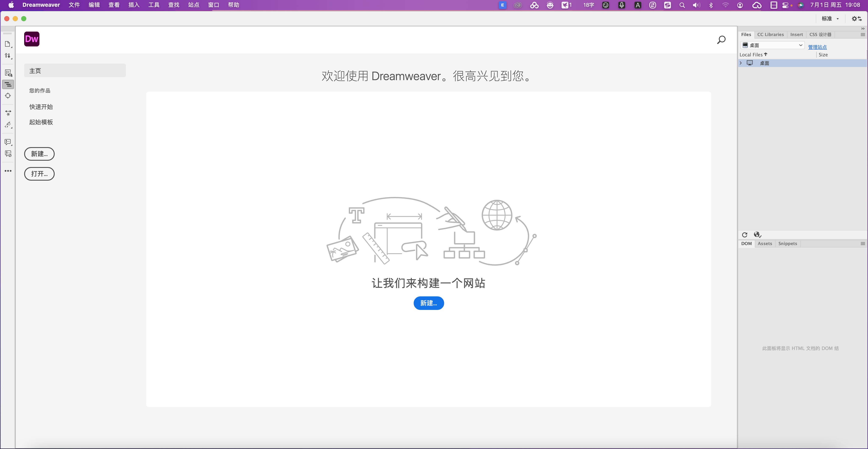Switch to the CSS 设计器 tab
This screenshot has height=449, width=868.
click(x=820, y=34)
